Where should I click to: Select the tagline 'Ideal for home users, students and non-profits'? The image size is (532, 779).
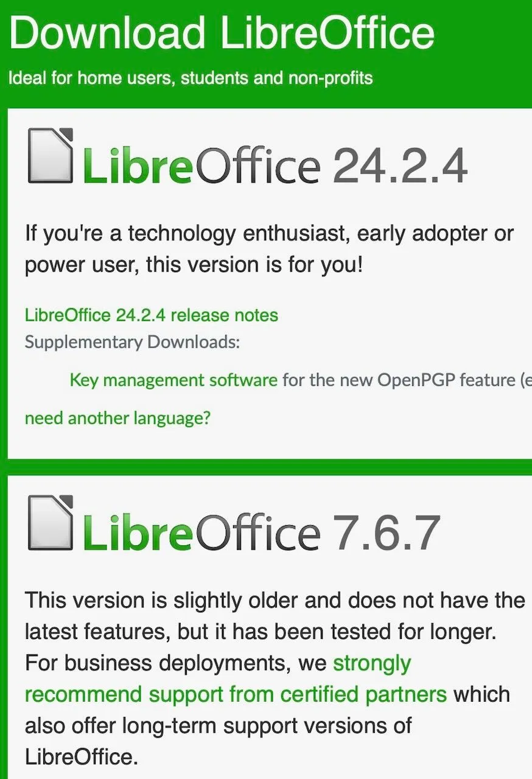pos(191,78)
